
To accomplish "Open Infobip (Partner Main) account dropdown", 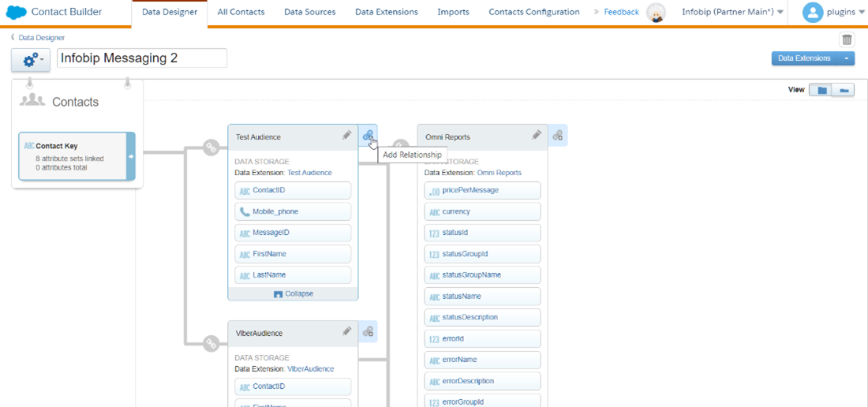I will click(733, 13).
